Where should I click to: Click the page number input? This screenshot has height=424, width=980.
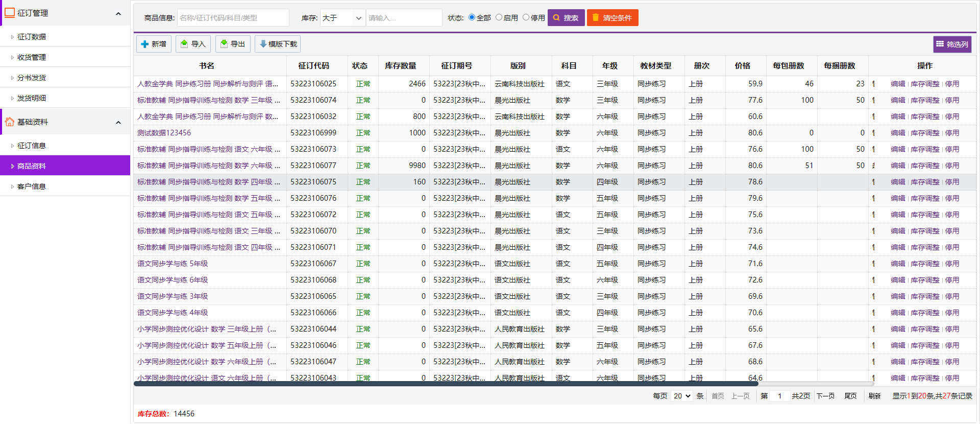pyautogui.click(x=779, y=396)
